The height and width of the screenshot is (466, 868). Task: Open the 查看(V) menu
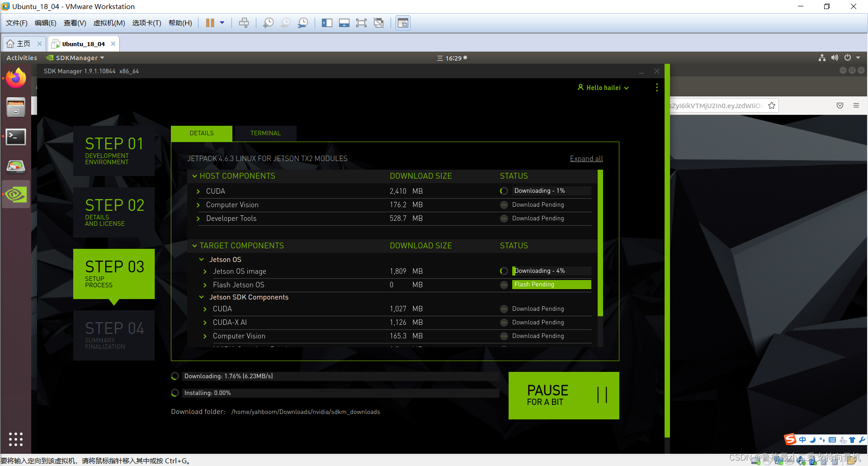(75, 23)
